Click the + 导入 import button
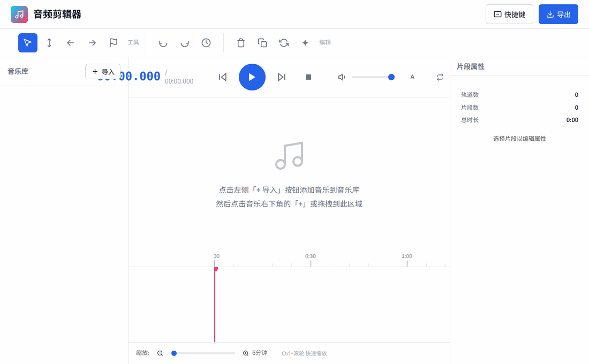Viewport: 589px width, 364px height. pos(103,71)
